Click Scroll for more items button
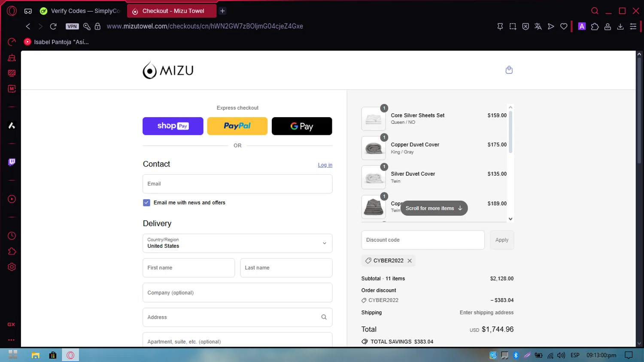The width and height of the screenshot is (644, 362). pyautogui.click(x=434, y=208)
